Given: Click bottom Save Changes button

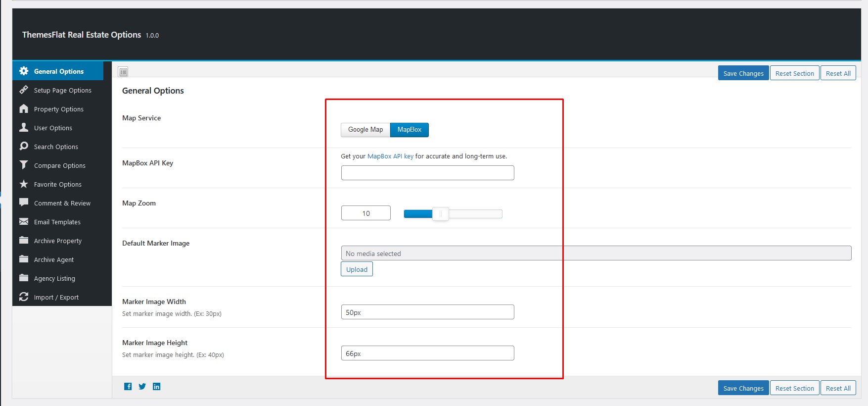Looking at the screenshot, I should click(x=743, y=388).
